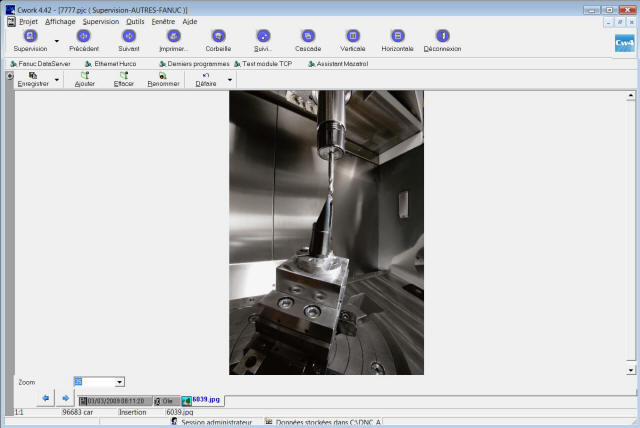Viewport: 640px width, 428px height.
Task: Open the Imprimer print icon
Action: click(174, 36)
